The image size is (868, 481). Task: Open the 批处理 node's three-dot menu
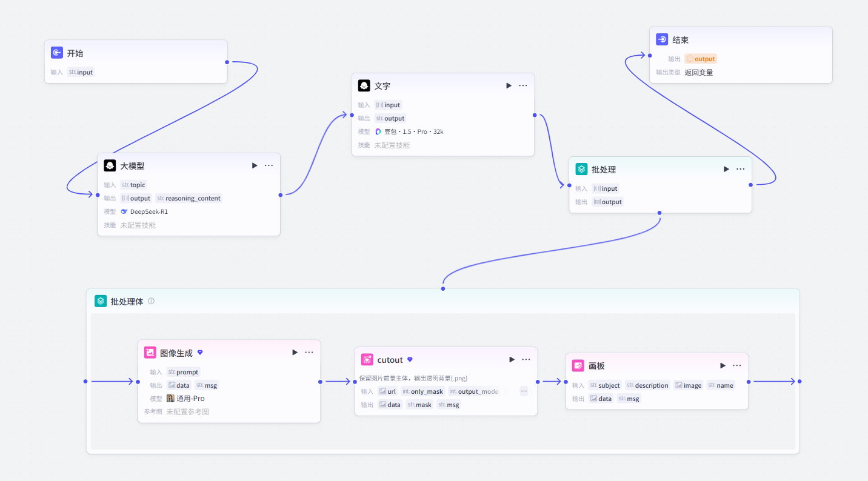pyautogui.click(x=741, y=169)
